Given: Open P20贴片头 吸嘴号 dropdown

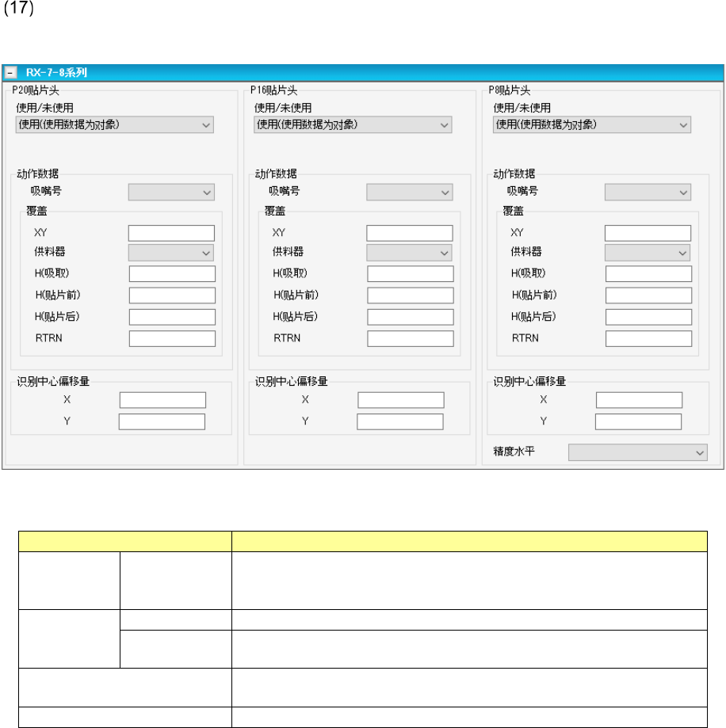Looking at the screenshot, I should tap(171, 192).
